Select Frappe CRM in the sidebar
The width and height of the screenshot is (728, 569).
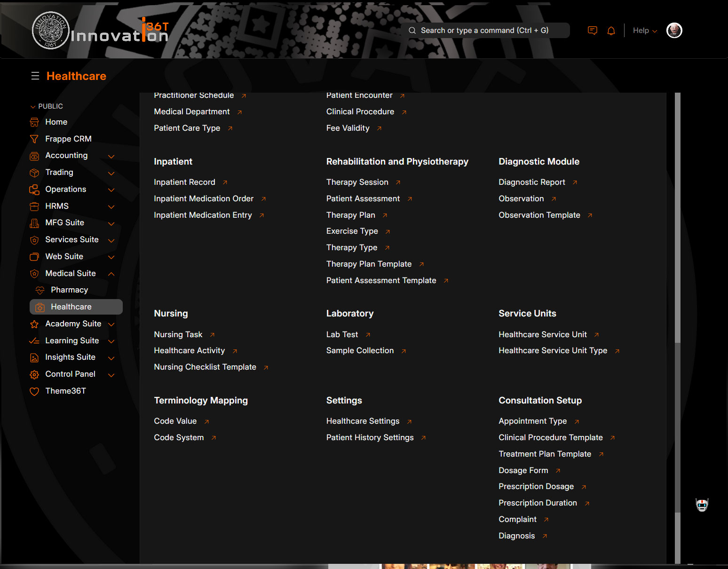tap(68, 139)
